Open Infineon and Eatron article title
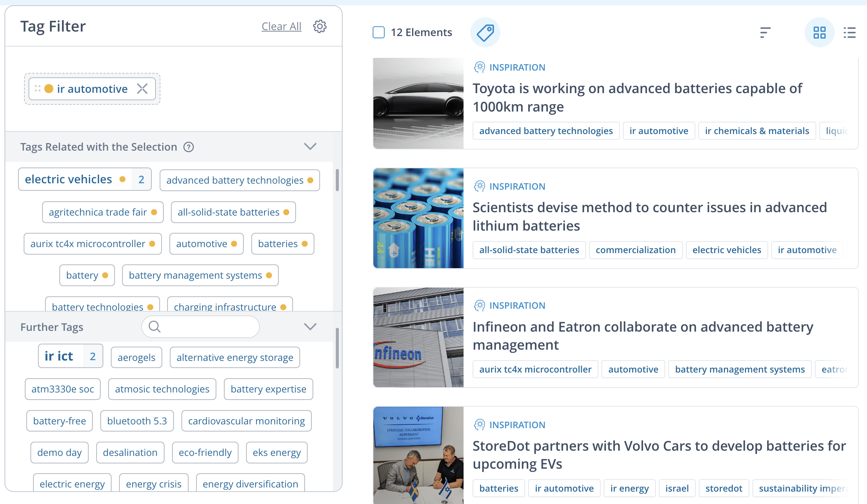The image size is (867, 504). (643, 336)
